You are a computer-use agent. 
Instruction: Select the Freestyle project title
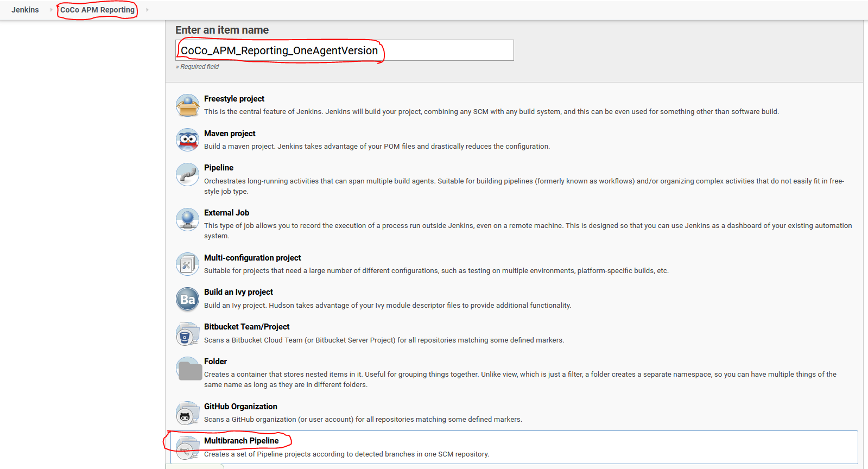tap(234, 99)
